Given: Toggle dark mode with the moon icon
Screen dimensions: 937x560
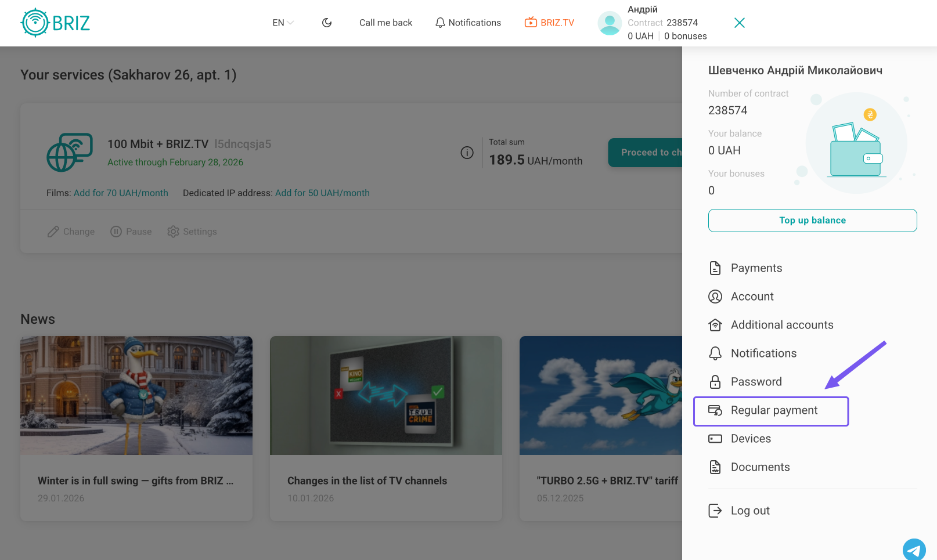Looking at the screenshot, I should pos(327,23).
